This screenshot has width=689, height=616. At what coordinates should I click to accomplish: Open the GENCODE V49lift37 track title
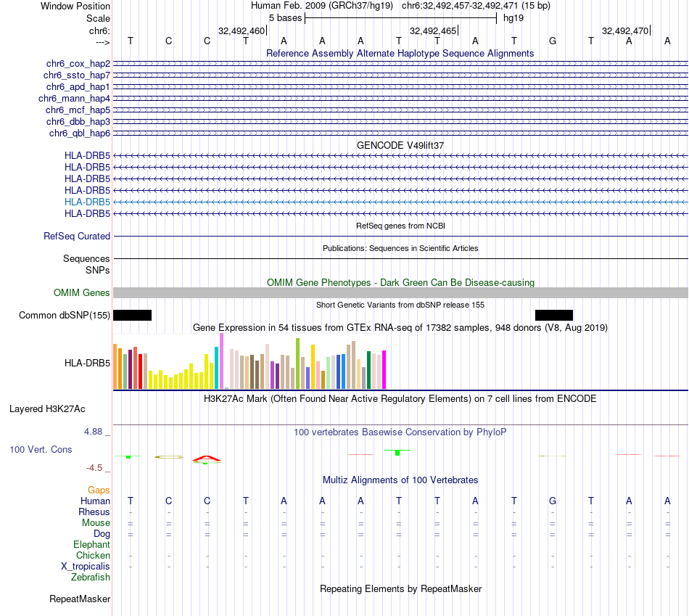click(400, 146)
